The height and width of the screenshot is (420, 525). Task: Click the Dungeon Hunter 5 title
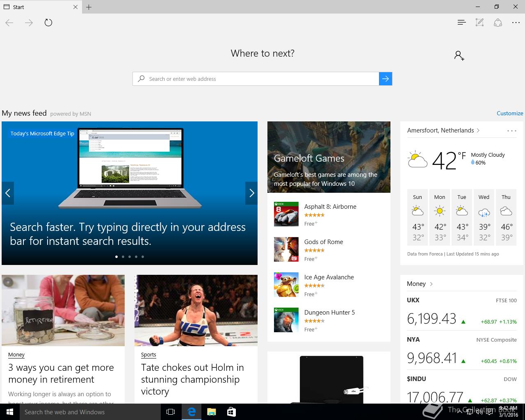coord(329,313)
